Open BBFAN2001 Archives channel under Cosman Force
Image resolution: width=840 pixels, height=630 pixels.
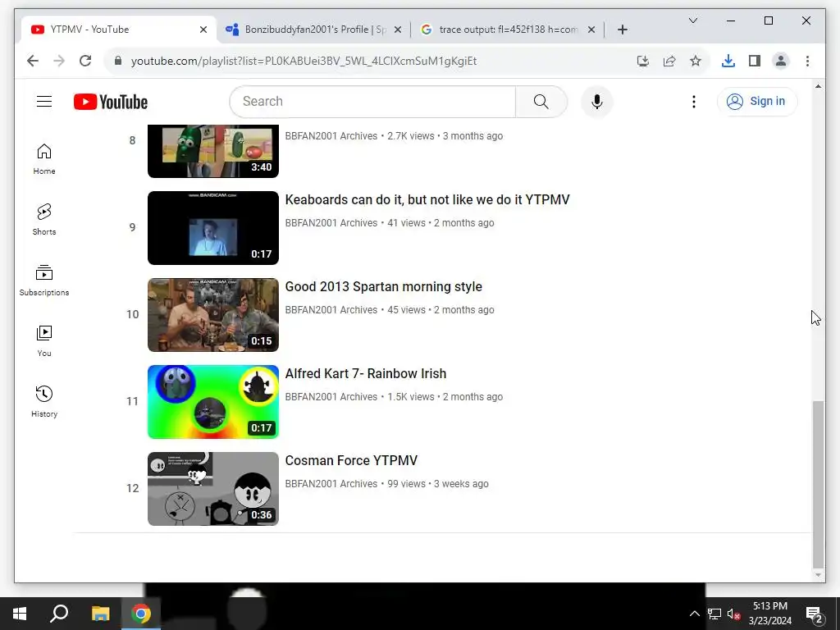pyautogui.click(x=331, y=484)
